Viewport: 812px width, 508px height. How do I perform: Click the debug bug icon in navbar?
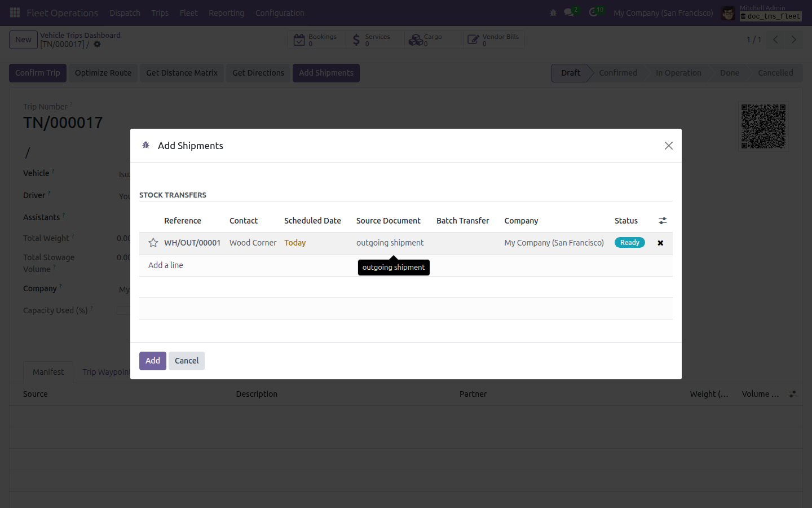(x=553, y=12)
